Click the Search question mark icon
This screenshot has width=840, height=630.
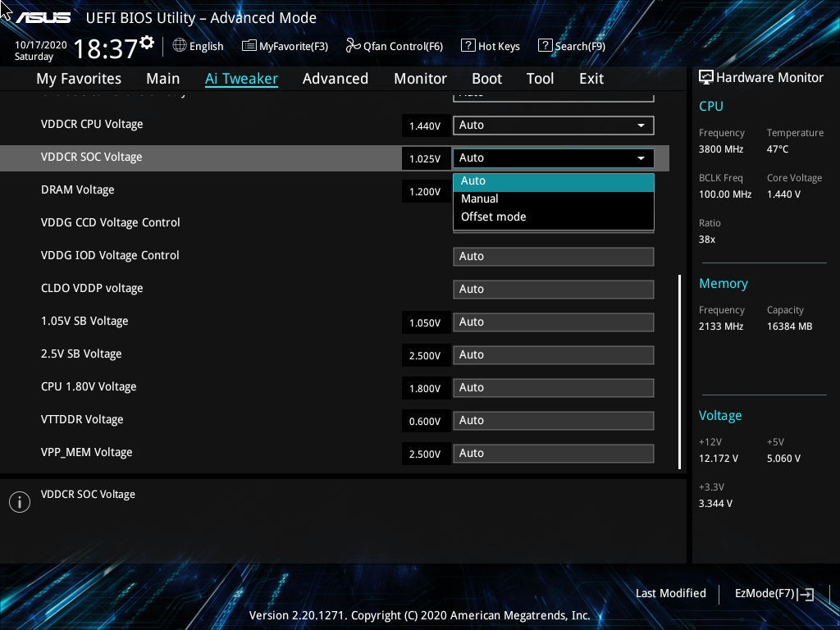545,45
